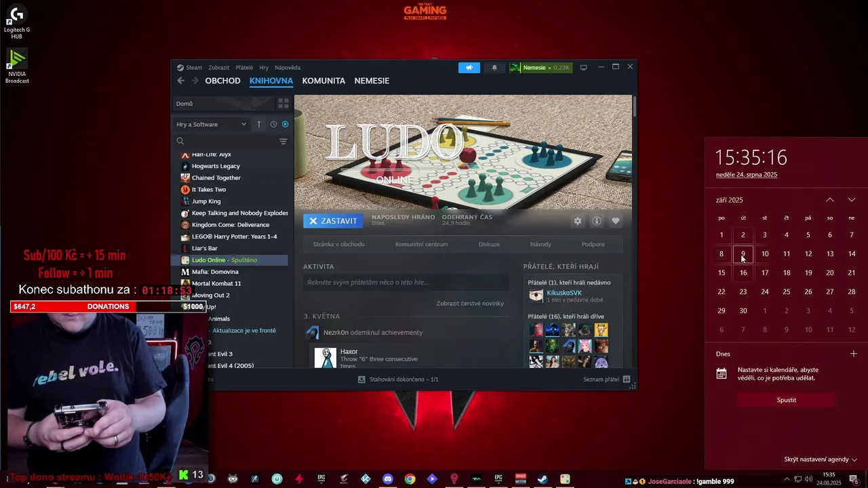Open Komunitní centrum link
The image size is (868, 488).
point(421,244)
